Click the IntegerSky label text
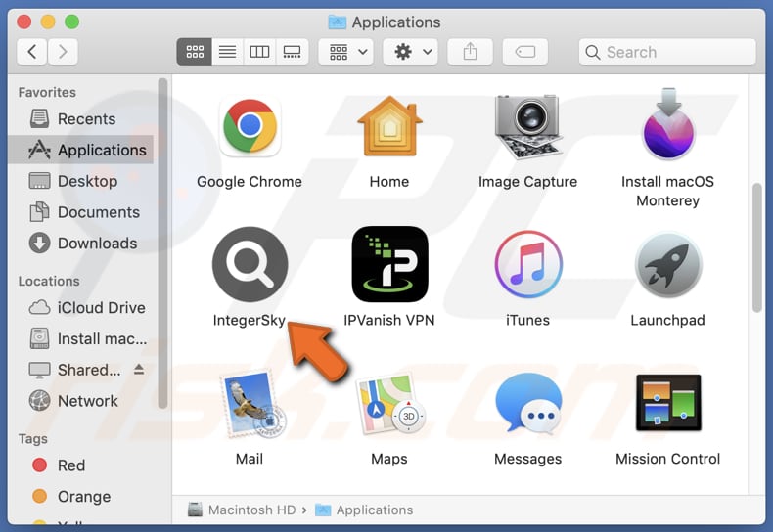The height and width of the screenshot is (532, 773). pos(249,320)
